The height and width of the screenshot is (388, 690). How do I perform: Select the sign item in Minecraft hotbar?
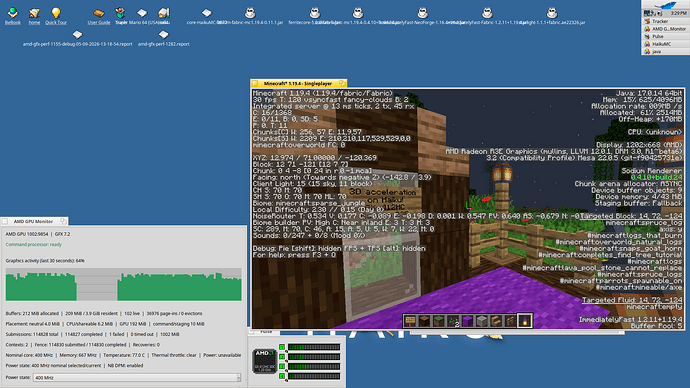pos(410,321)
